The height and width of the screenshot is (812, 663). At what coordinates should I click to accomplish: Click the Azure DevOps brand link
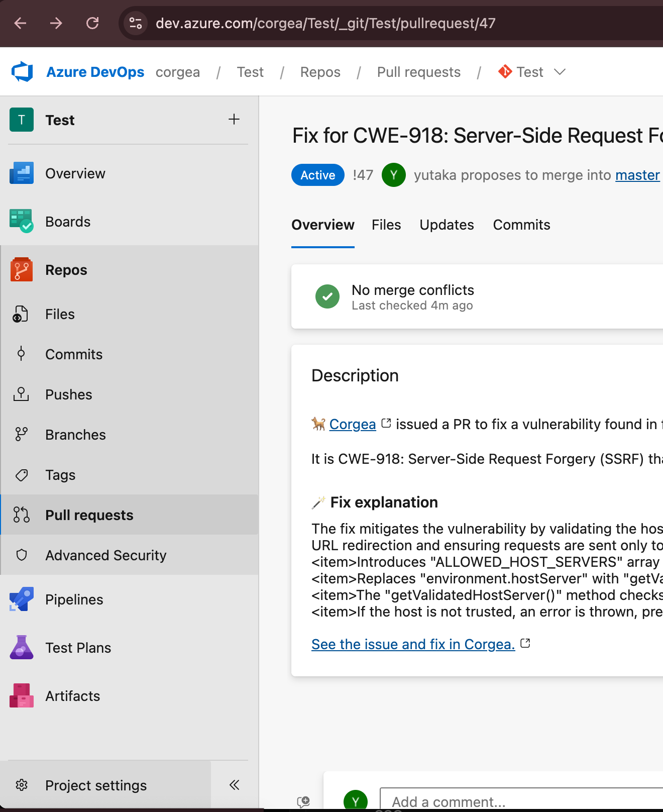tap(95, 72)
